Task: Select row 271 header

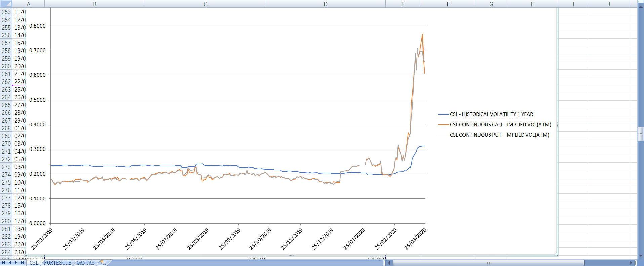Action: tap(6, 151)
